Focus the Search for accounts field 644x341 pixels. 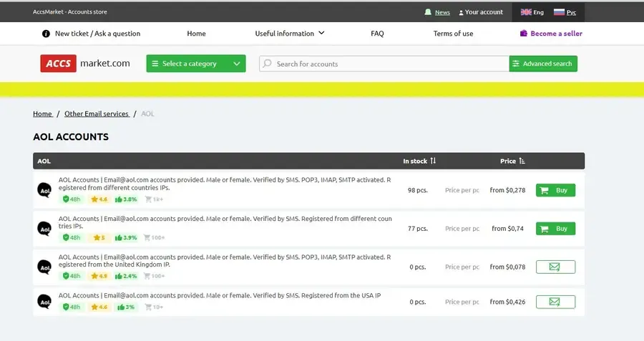[x=384, y=64]
